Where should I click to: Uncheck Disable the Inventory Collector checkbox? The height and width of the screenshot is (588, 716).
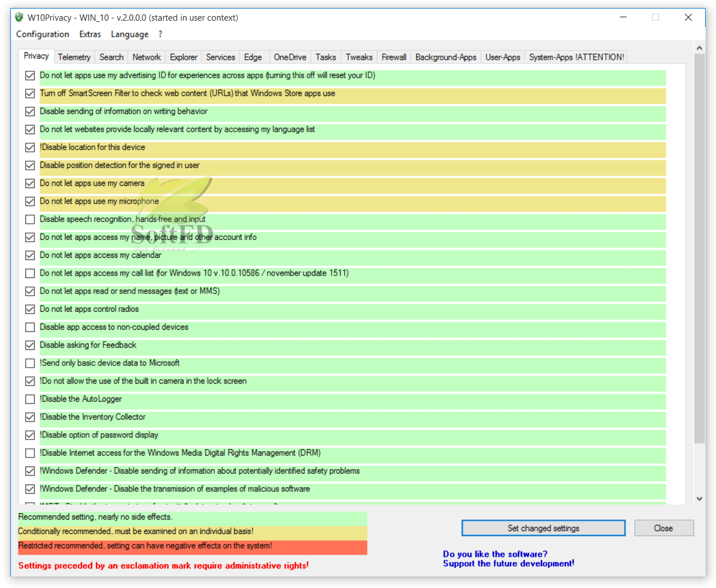pos(30,417)
